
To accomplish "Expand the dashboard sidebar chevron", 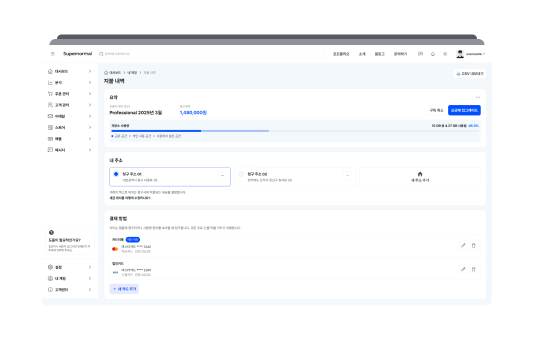I will point(90,71).
